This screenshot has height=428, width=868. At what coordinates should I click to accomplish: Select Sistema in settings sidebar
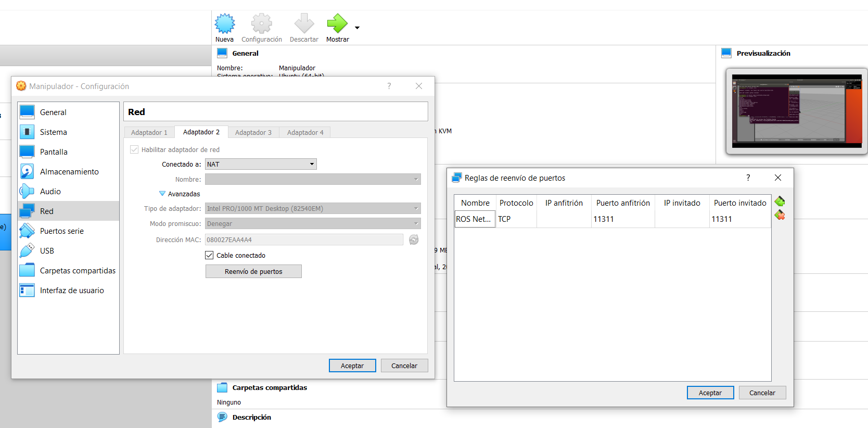coord(69,132)
